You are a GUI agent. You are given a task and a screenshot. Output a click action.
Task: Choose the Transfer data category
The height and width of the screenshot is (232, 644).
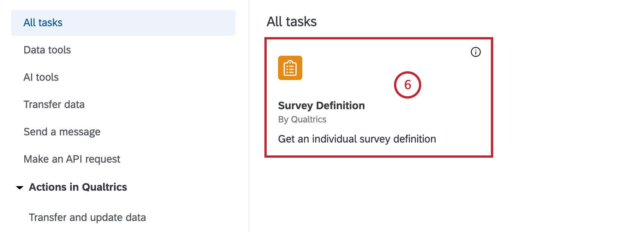pyautogui.click(x=54, y=105)
